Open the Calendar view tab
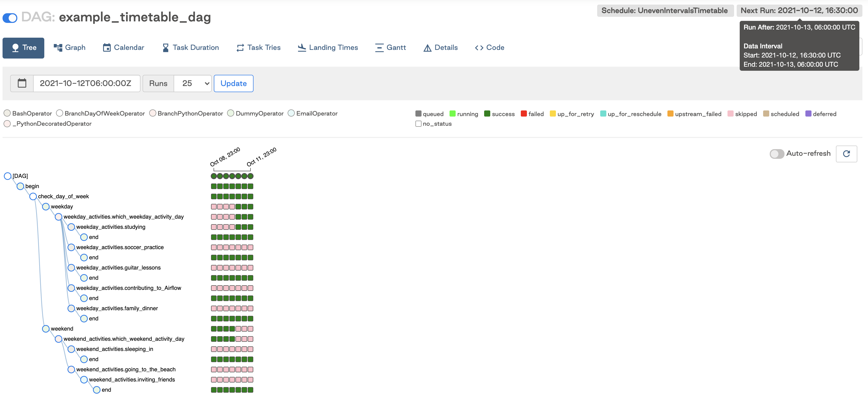The width and height of the screenshot is (868, 397). pyautogui.click(x=123, y=48)
